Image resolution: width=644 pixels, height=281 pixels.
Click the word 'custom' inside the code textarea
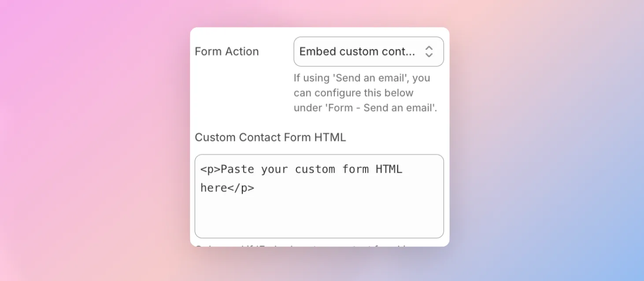pyautogui.click(x=315, y=169)
